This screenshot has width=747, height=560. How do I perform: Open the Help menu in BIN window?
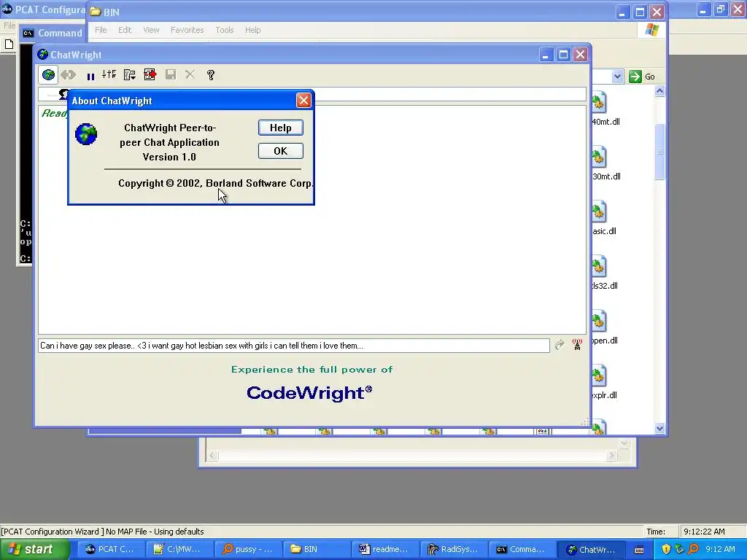tap(253, 30)
